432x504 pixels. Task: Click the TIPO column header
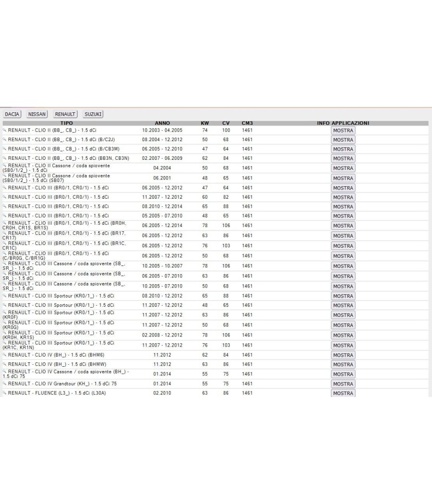tap(67, 123)
